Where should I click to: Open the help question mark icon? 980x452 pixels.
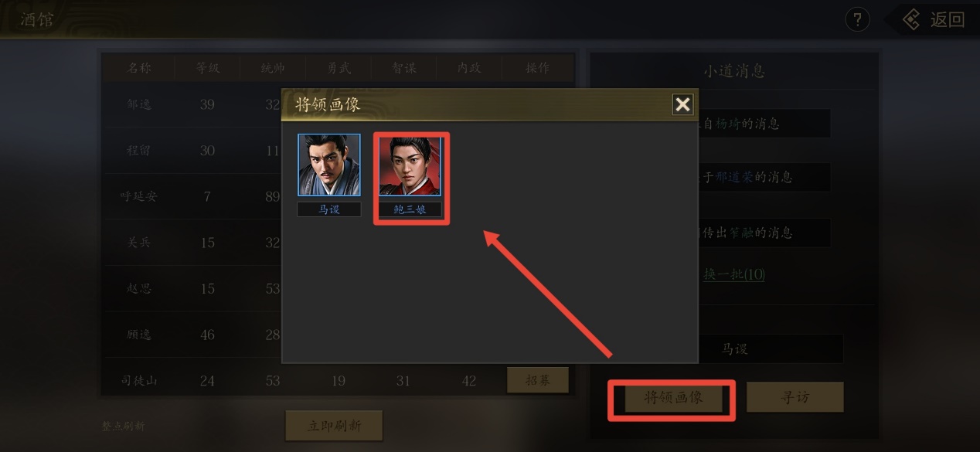(857, 19)
